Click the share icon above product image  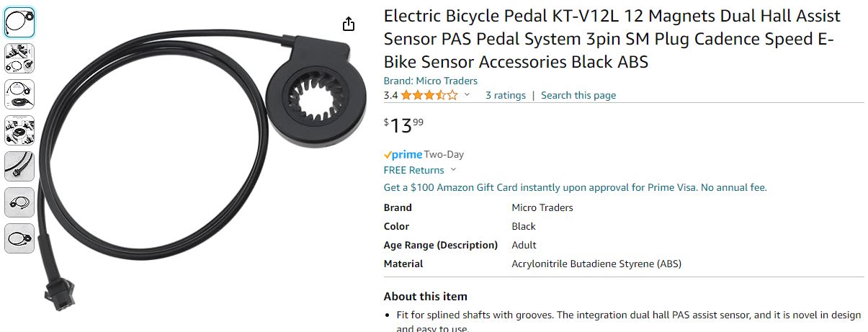point(349,24)
